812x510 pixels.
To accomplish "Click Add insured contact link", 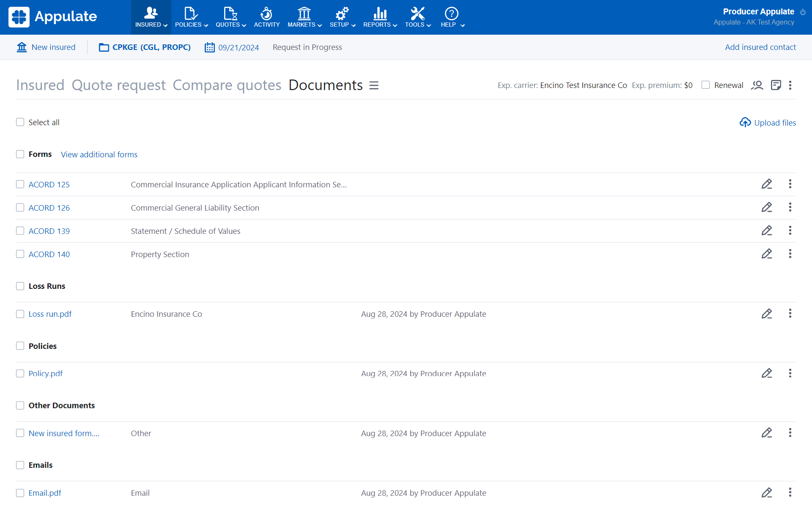I will [x=760, y=47].
